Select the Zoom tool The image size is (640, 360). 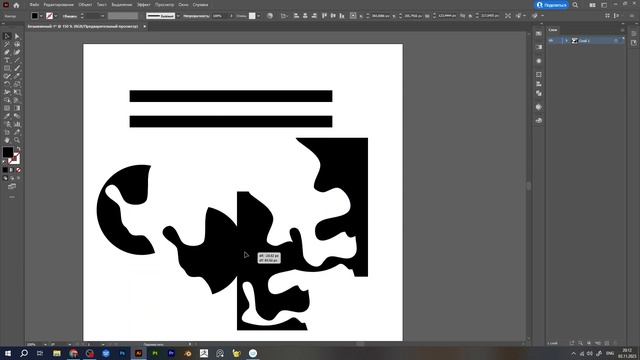point(17,140)
